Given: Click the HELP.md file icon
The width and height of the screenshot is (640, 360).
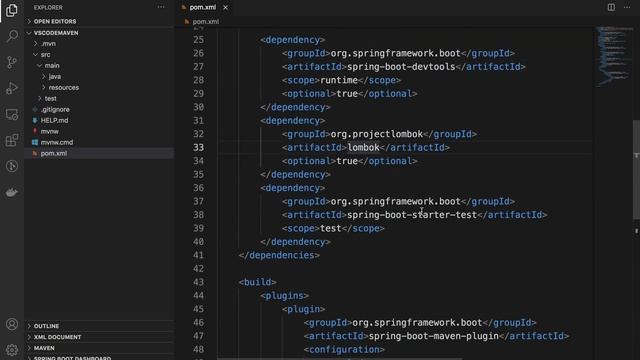Looking at the screenshot, I should click(x=35, y=121).
